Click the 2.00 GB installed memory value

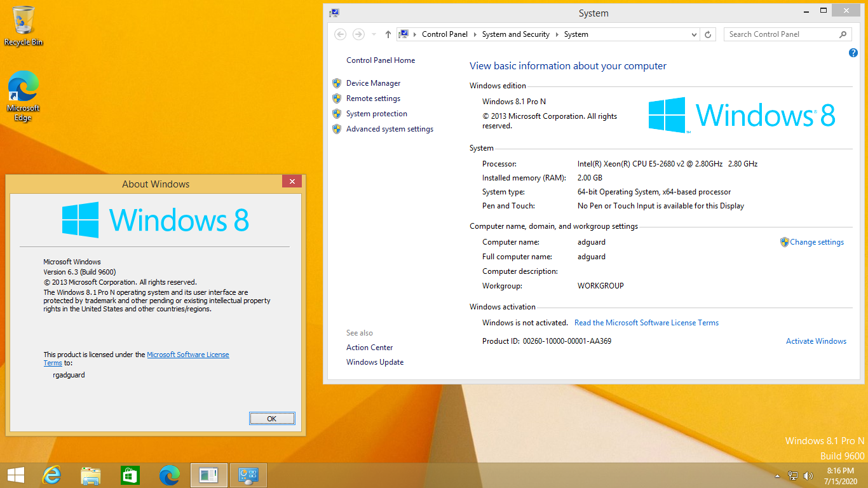(x=590, y=178)
